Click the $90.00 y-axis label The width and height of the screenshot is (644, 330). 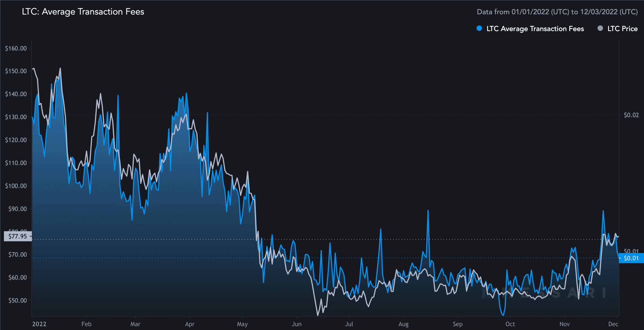click(x=18, y=209)
